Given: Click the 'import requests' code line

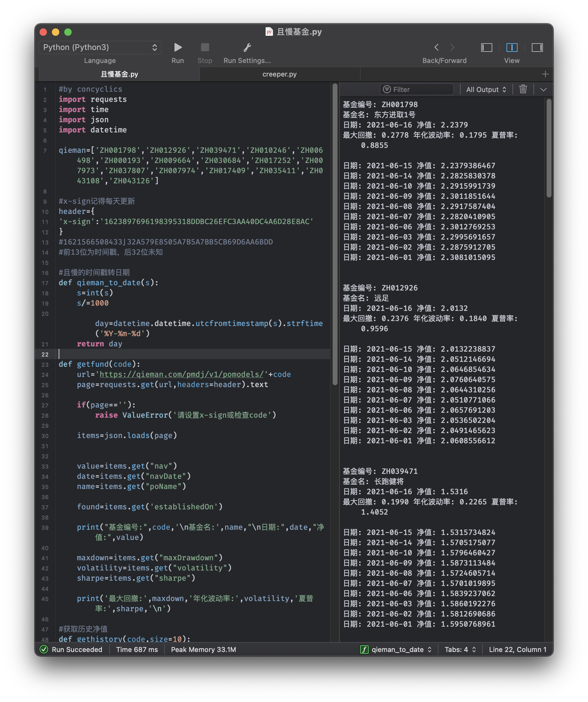Looking at the screenshot, I should (93, 99).
